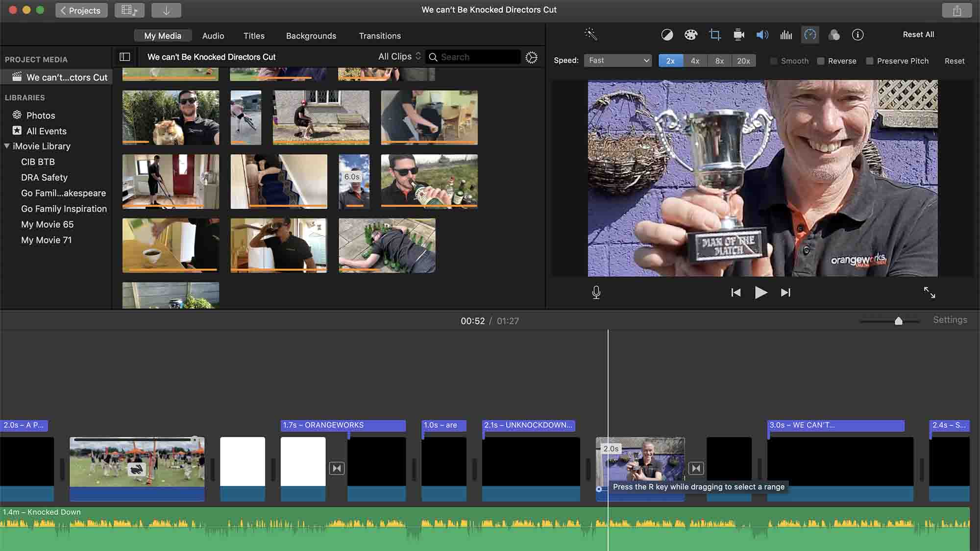Screen dimensions: 980x551
Task: Open the Speed dropdown set to Fast
Action: 617,60
